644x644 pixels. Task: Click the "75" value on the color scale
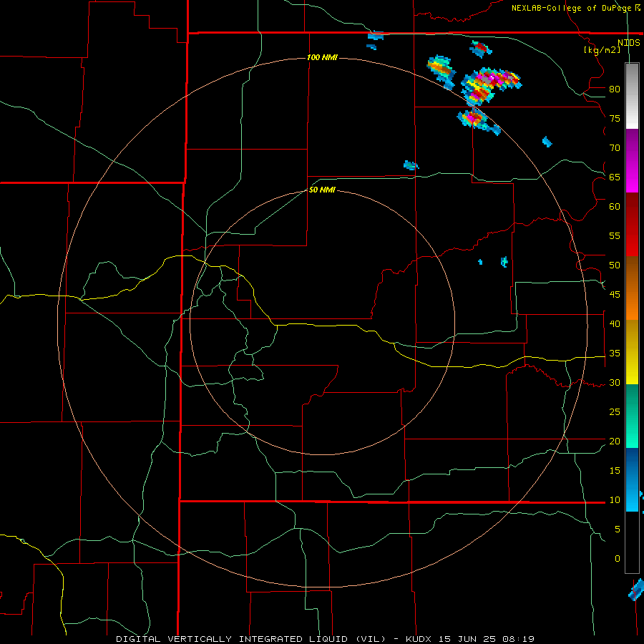pyautogui.click(x=615, y=118)
